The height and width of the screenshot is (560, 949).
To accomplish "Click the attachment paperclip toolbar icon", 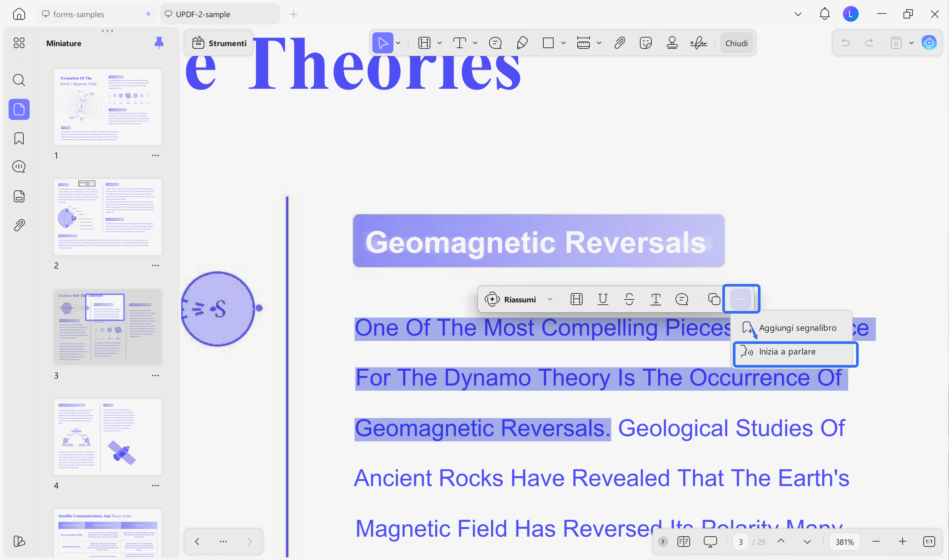I will [x=619, y=43].
